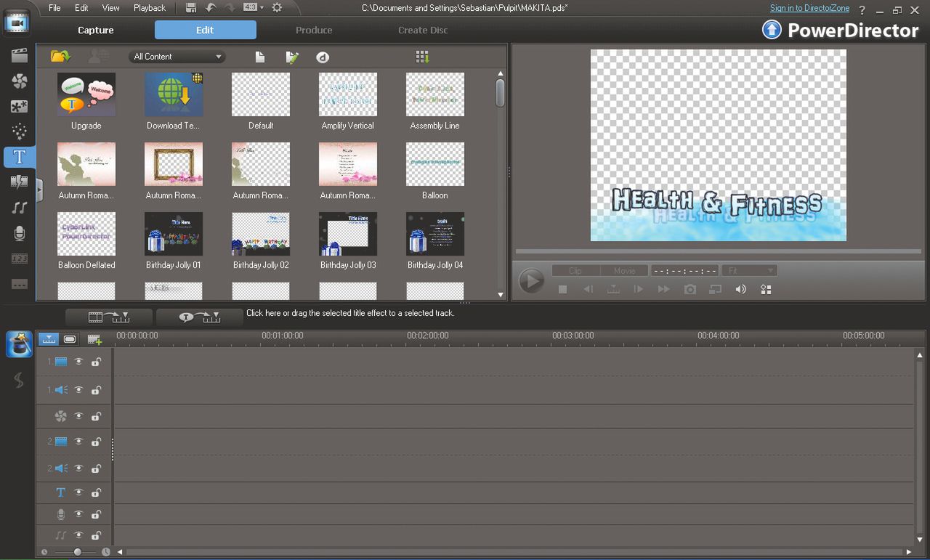Switch to the Capture tab

click(96, 30)
